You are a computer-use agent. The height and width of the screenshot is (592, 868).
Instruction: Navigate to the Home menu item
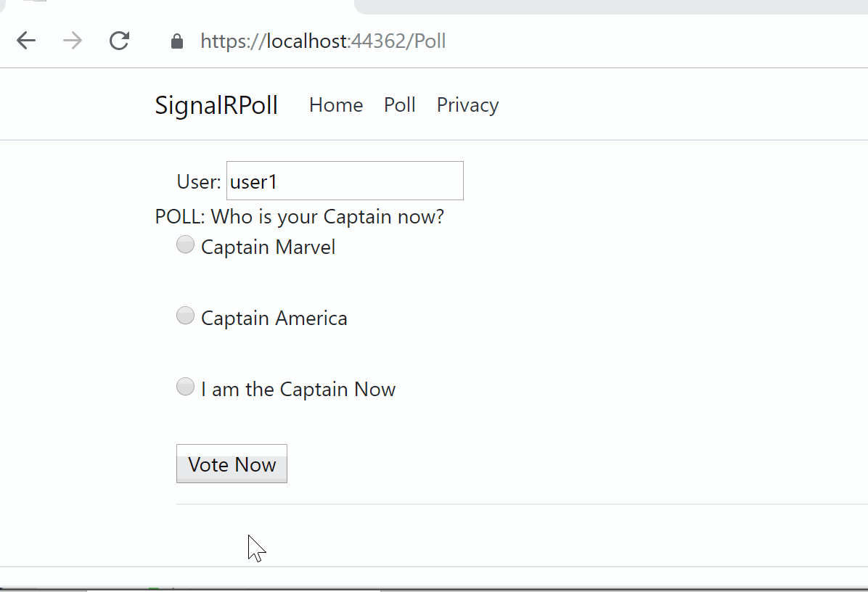336,104
